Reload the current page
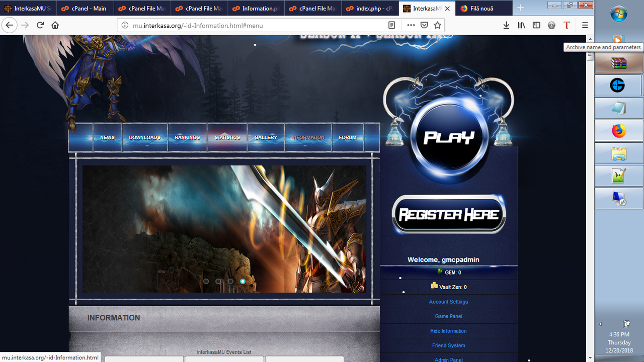 pyautogui.click(x=40, y=25)
